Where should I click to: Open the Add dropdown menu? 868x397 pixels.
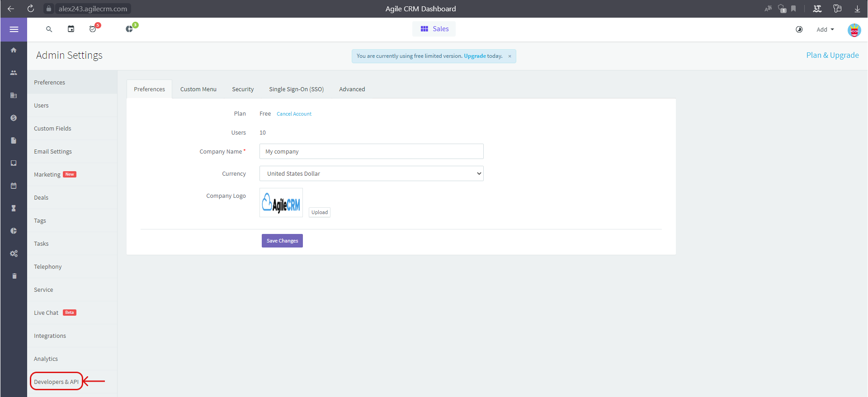(x=825, y=29)
